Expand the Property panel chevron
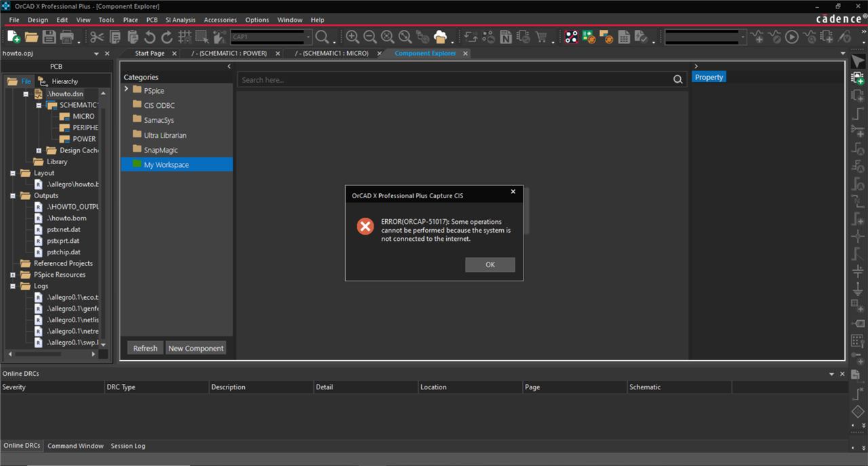 tap(696, 66)
